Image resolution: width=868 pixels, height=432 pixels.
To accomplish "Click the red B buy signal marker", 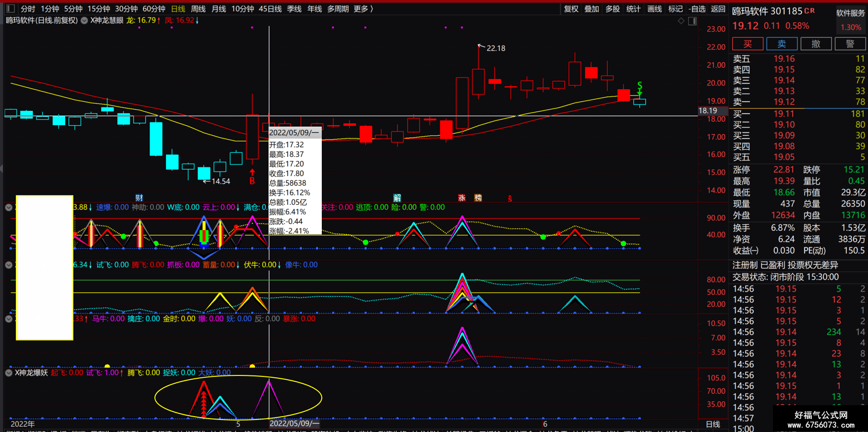I will click(252, 181).
